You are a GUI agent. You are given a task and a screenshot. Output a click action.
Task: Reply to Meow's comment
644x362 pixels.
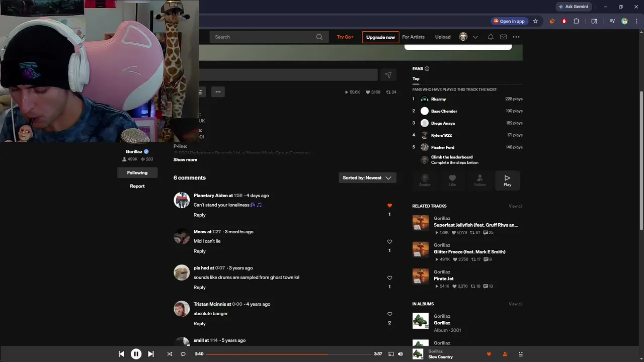(200, 251)
